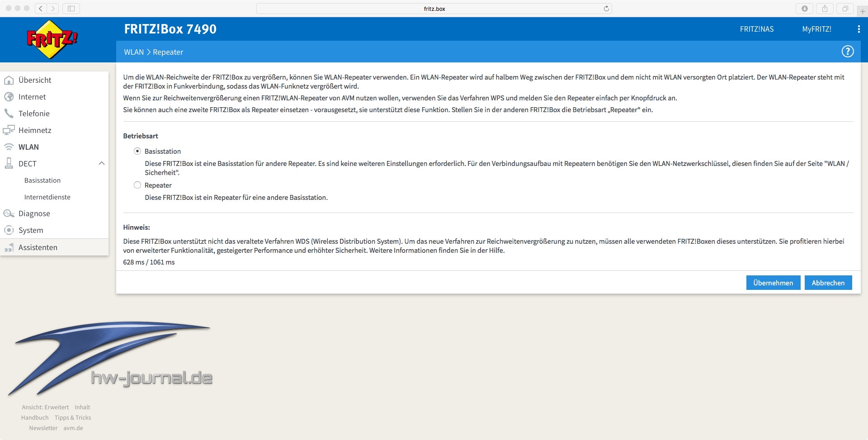Click the FRITZ!Box 7490 title
The height and width of the screenshot is (440, 868).
(x=170, y=29)
